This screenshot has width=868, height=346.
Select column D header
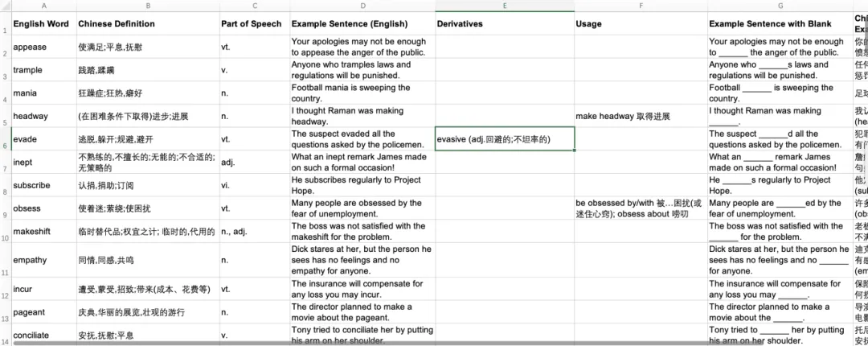(x=362, y=5)
